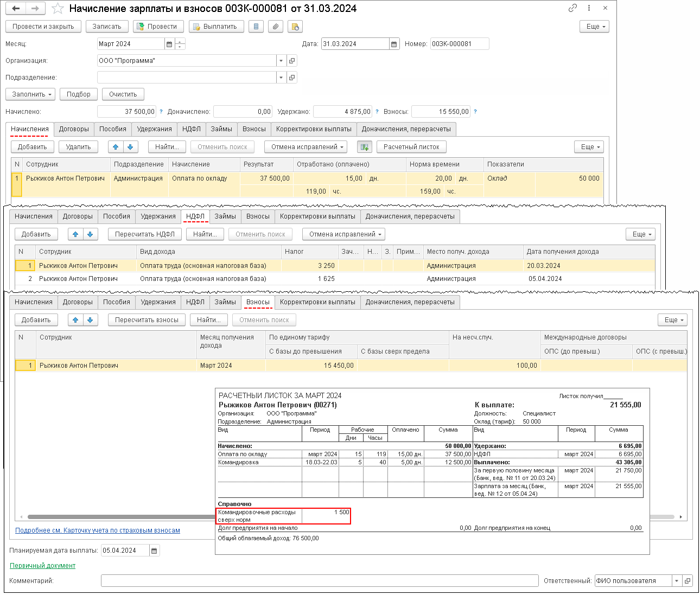Step the Месяц value with the spinner
This screenshot has width=700, height=595.
[x=180, y=44]
